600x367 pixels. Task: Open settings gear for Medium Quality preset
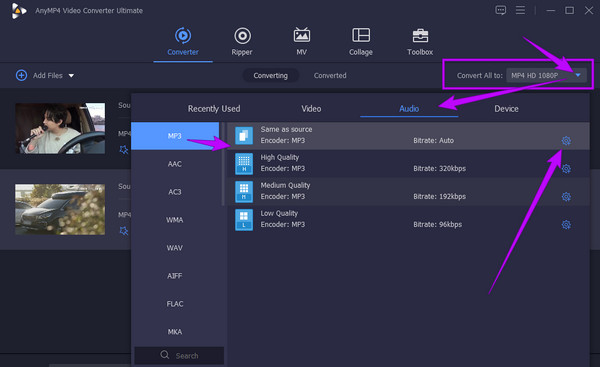tap(566, 197)
